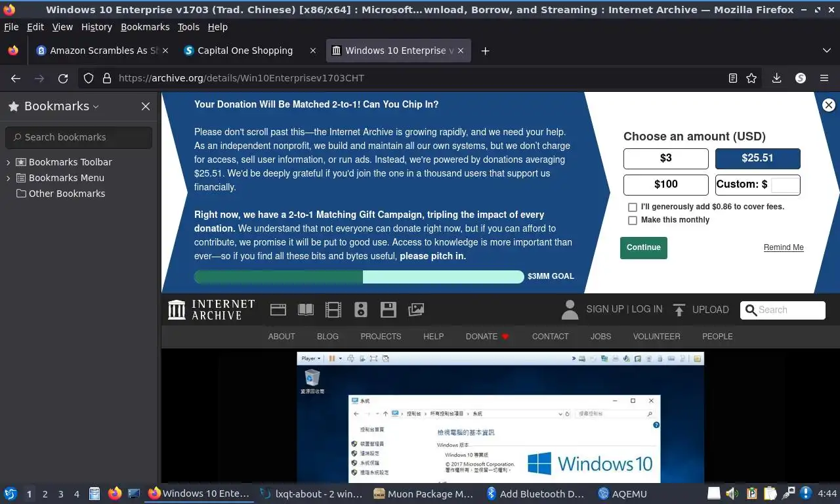The image size is (840, 504).
Task: Check the cover fees checkbox
Action: click(x=633, y=207)
